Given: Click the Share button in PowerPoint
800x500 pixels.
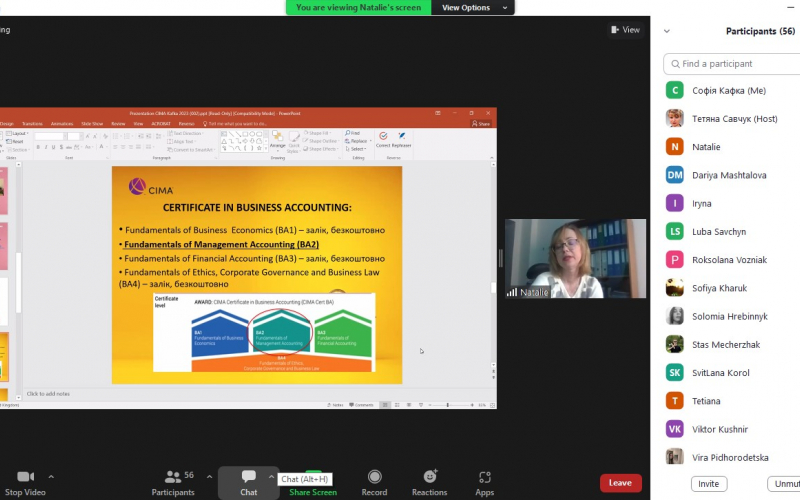Looking at the screenshot, I should click(481, 124).
